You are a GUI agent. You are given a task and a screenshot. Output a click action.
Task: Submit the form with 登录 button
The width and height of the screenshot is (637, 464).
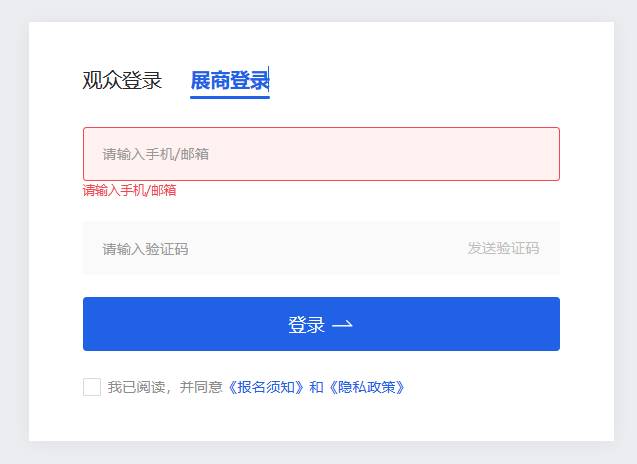pos(321,324)
